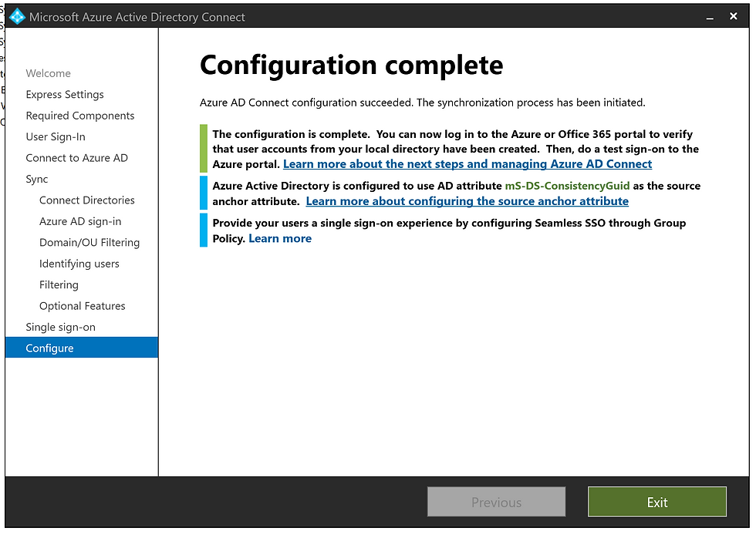Go to Identifying users sub-step
Viewport: 756px width, 538px height.
click(x=79, y=264)
